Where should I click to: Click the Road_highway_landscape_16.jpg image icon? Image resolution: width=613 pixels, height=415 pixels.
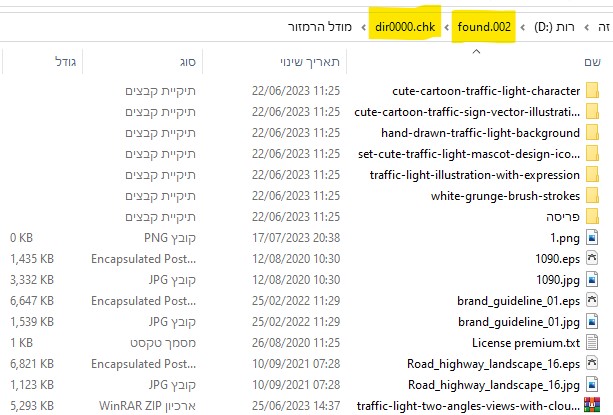coord(592,385)
